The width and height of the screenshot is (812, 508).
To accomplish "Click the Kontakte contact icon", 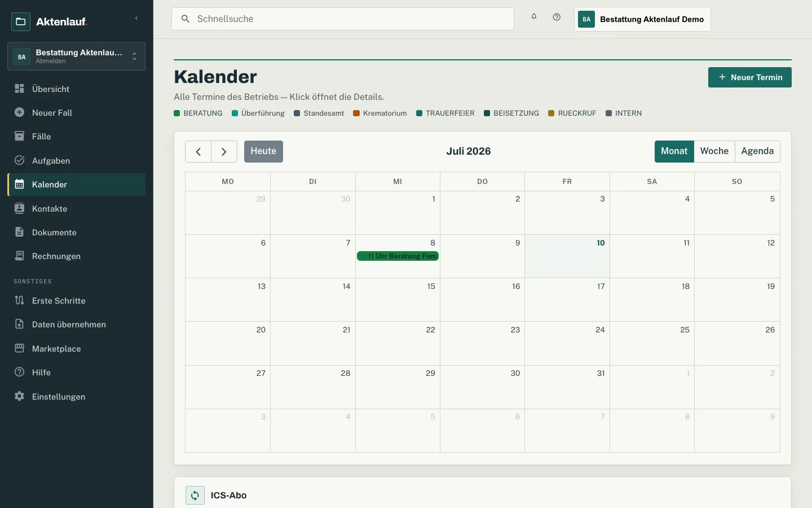I will [x=19, y=208].
